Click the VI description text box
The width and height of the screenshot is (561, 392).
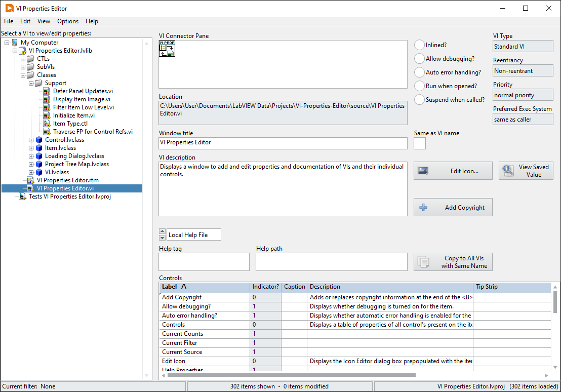[x=283, y=189]
